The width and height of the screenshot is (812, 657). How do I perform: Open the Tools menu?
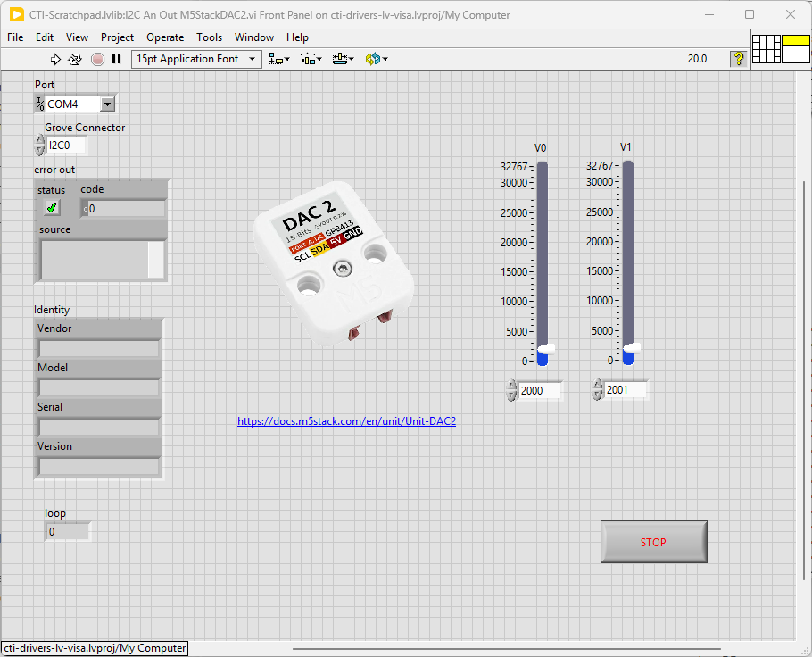209,37
